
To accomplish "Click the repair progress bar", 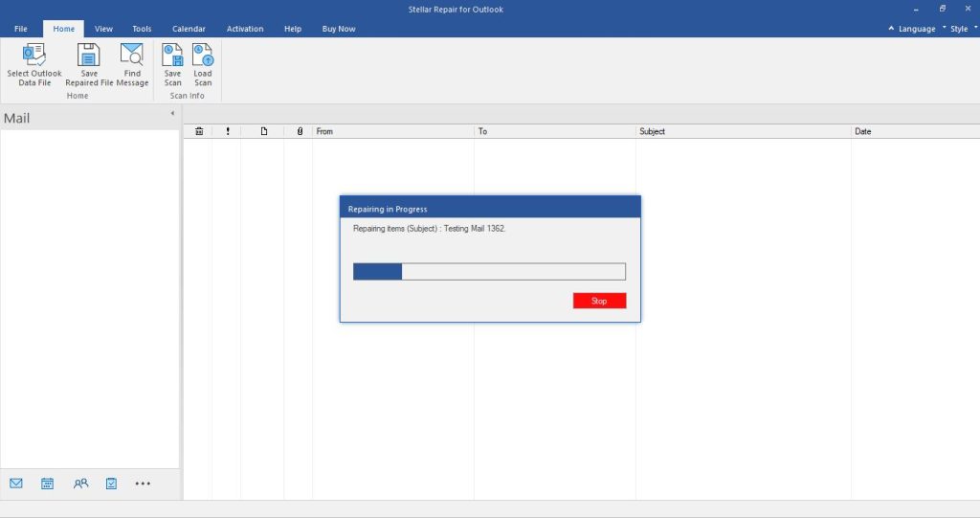I will pos(489,272).
